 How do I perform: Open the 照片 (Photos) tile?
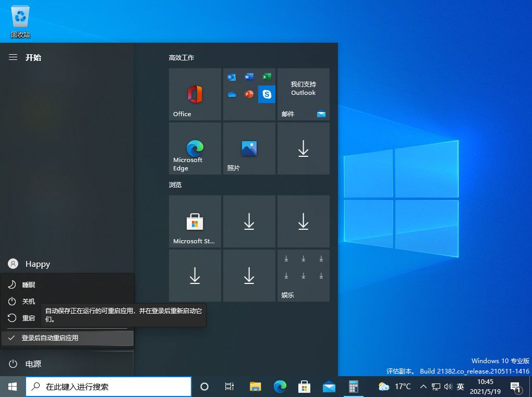pos(249,148)
